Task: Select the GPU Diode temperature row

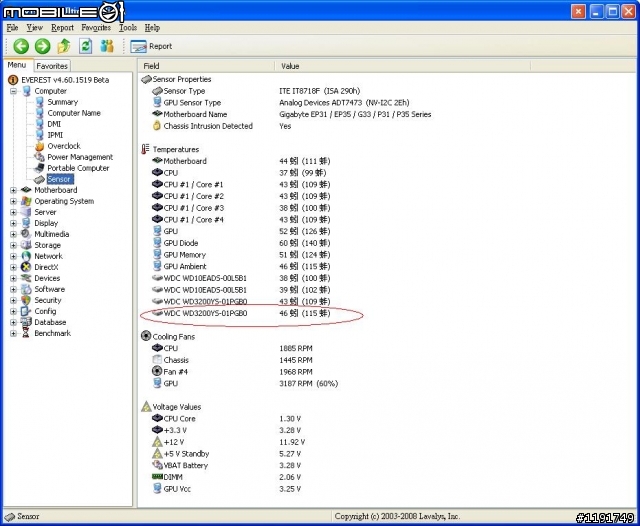Action: click(241, 243)
